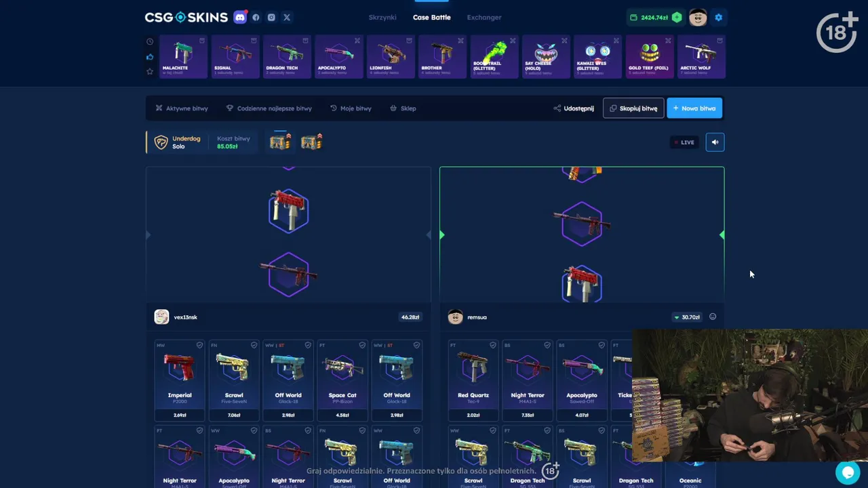Click the 2424.74zł wallet balance
The height and width of the screenshot is (488, 868).
tap(654, 18)
